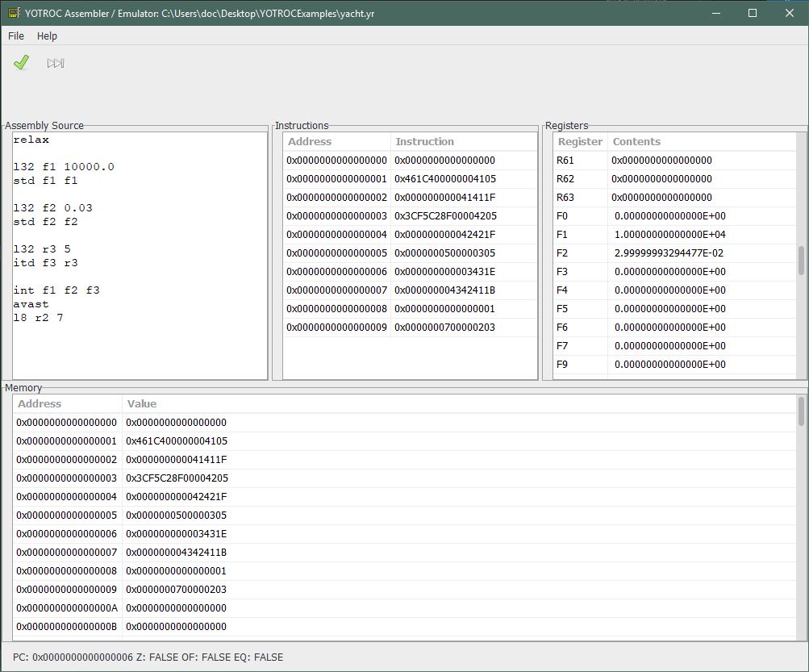Screen dimensions: 809x672
Task: Select memory value 0x0000000500000305
Action: click(x=176, y=515)
